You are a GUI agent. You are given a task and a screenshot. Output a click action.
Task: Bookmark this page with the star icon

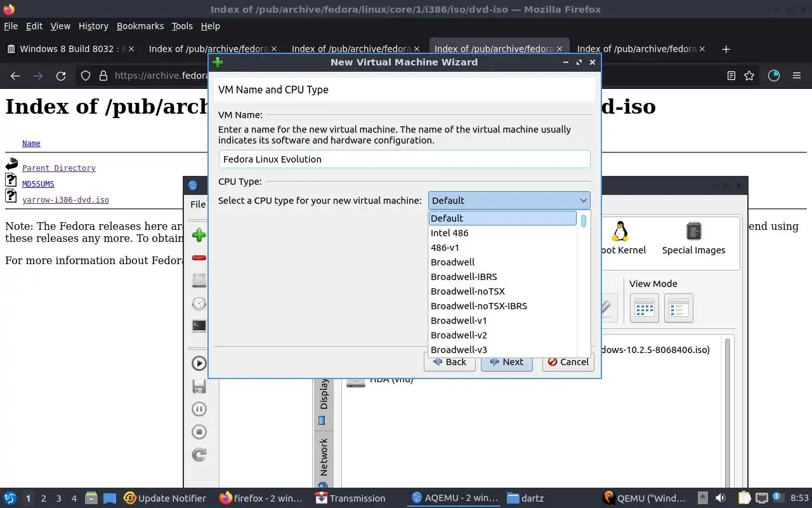pyautogui.click(x=749, y=76)
